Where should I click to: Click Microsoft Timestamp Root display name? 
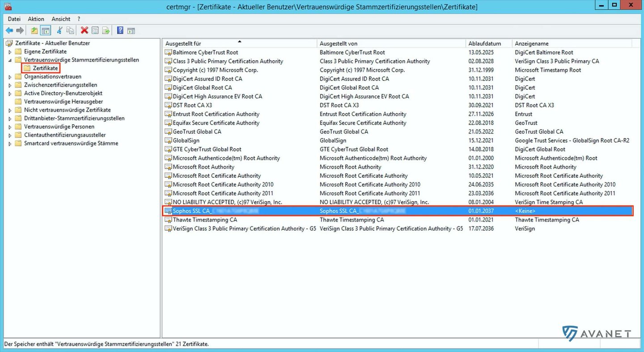tap(548, 70)
